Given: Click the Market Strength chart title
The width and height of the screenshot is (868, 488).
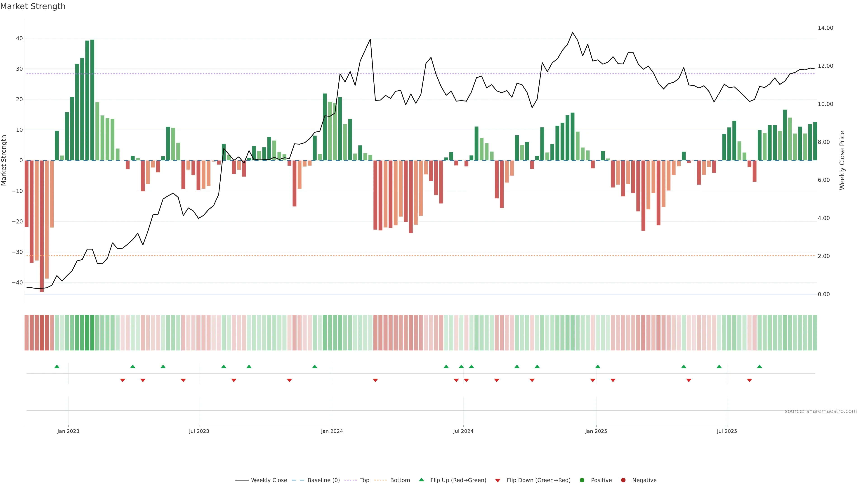Looking at the screenshot, I should [33, 6].
